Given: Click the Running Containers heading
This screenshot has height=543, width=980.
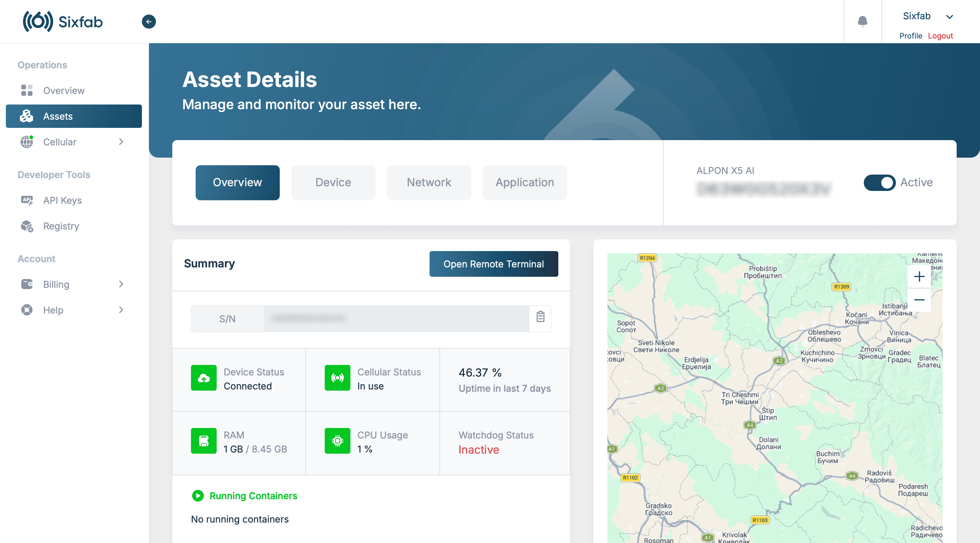Looking at the screenshot, I should pos(253,496).
